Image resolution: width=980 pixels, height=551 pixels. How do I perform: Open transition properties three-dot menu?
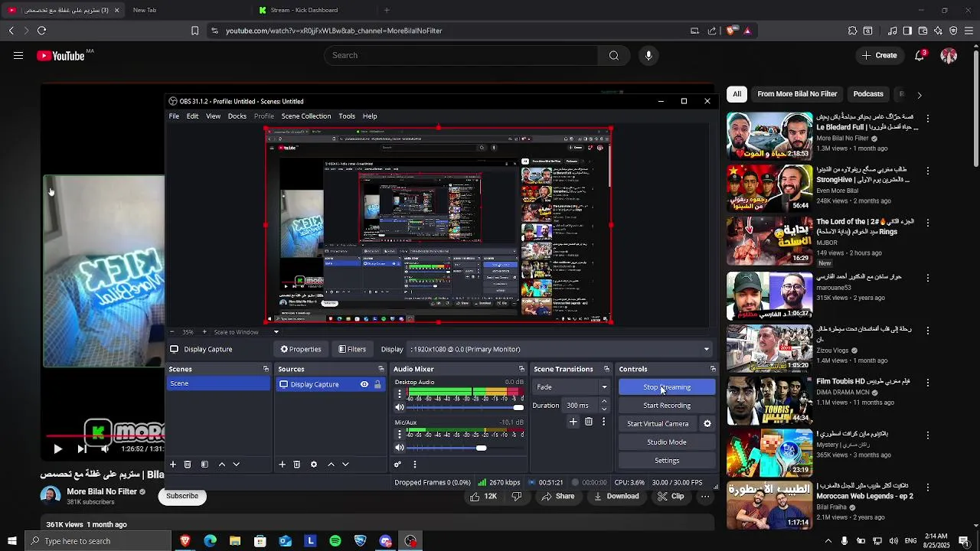coord(603,422)
